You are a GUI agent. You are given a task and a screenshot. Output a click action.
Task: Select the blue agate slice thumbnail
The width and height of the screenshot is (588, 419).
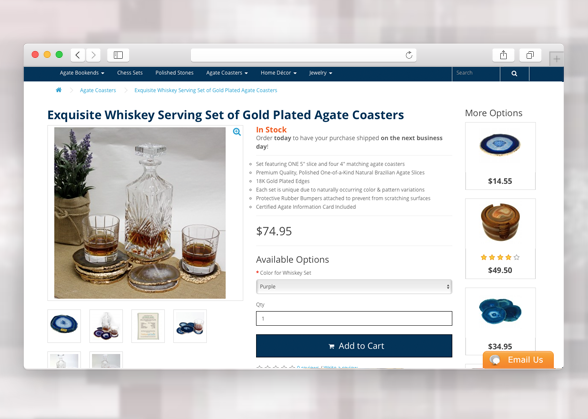coord(64,326)
